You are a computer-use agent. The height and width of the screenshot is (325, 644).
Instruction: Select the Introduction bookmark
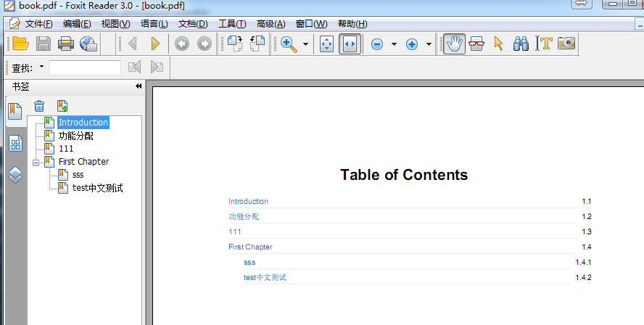coord(83,123)
